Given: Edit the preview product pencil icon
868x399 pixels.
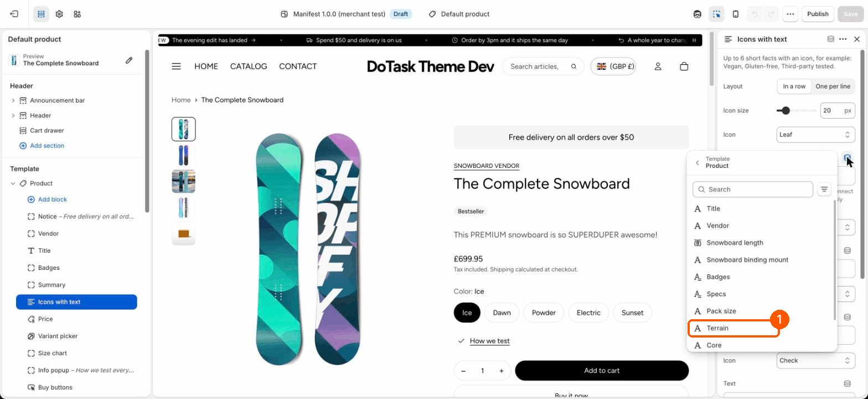Looking at the screenshot, I should (x=129, y=60).
